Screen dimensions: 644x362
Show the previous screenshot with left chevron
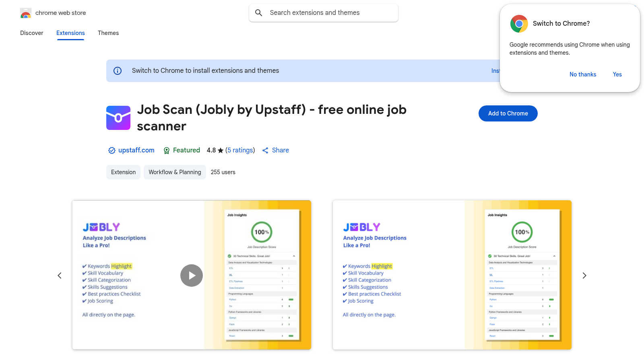60,276
